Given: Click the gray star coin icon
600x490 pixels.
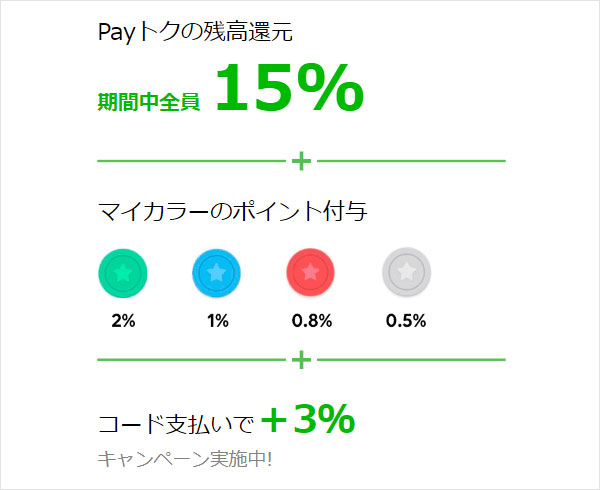Looking at the screenshot, I should [406, 272].
